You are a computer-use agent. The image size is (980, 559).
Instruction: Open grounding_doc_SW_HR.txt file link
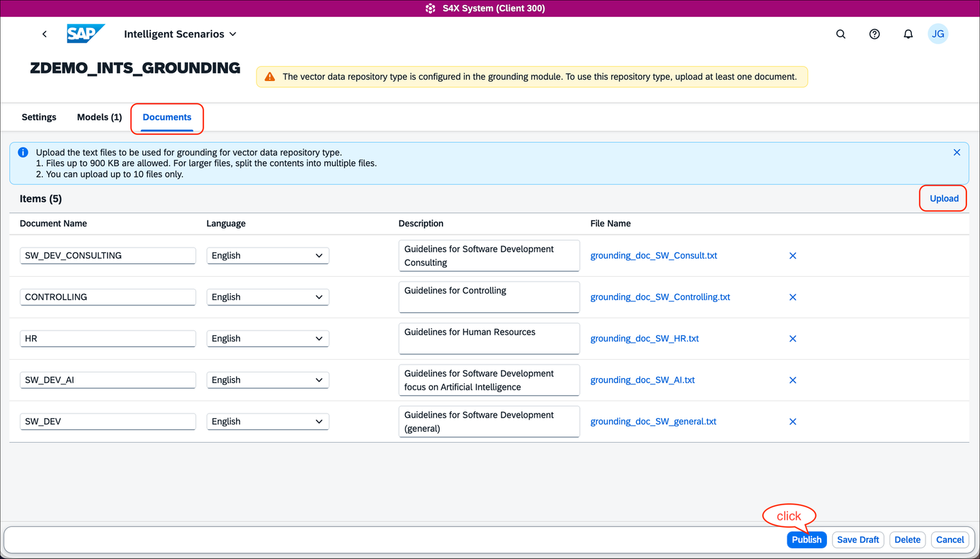644,339
